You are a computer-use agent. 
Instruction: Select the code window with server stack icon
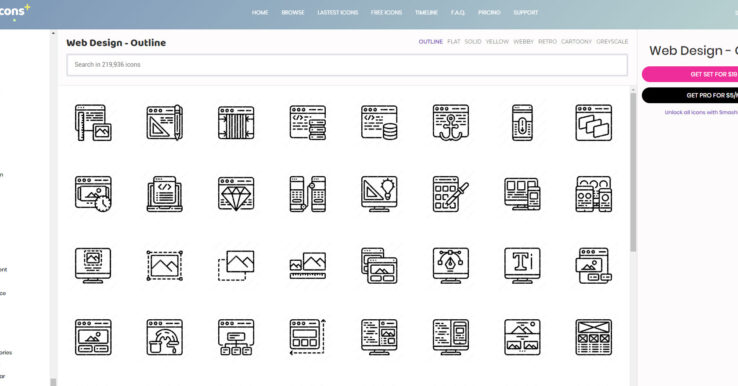point(308,123)
